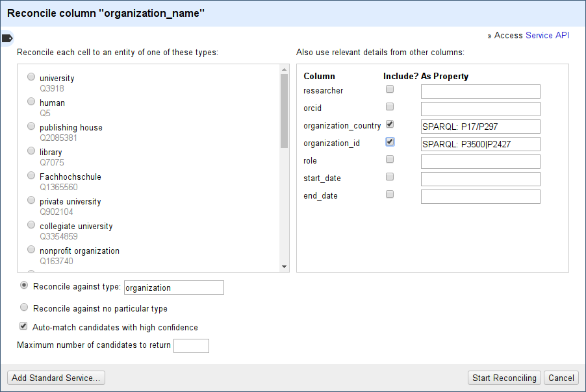Click the orcid property field
Image resolution: width=586 pixels, height=392 pixels.
click(480, 109)
